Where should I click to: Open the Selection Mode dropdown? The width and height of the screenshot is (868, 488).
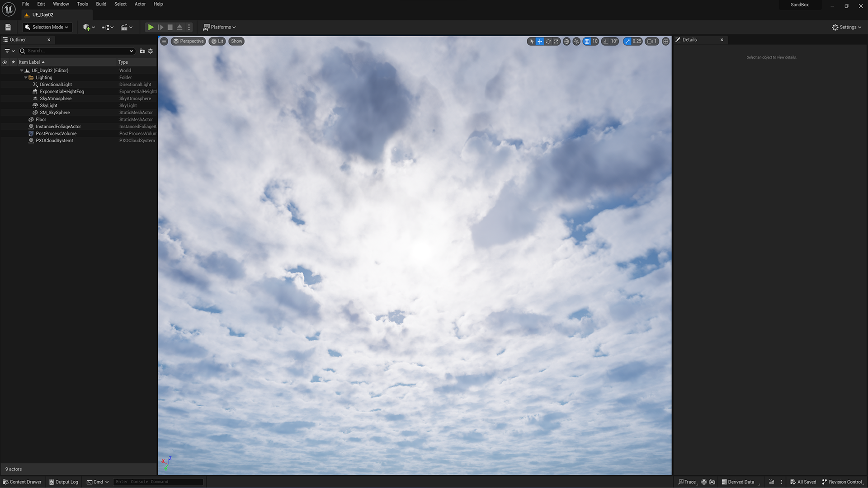(x=47, y=27)
